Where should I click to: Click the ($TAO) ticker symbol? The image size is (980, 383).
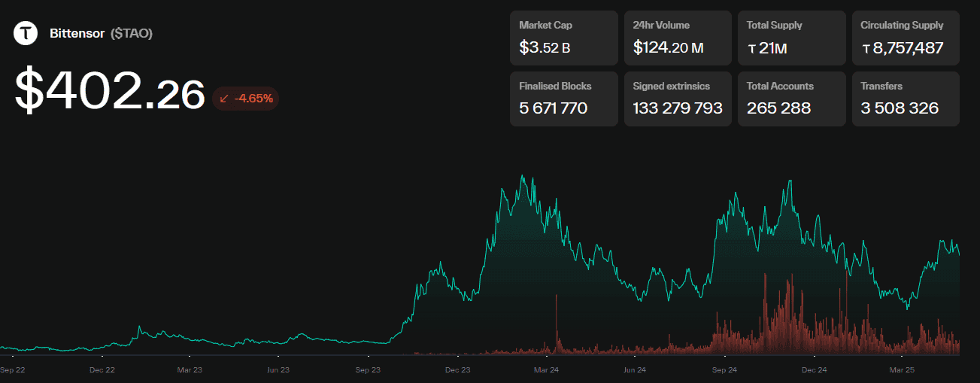tap(132, 33)
